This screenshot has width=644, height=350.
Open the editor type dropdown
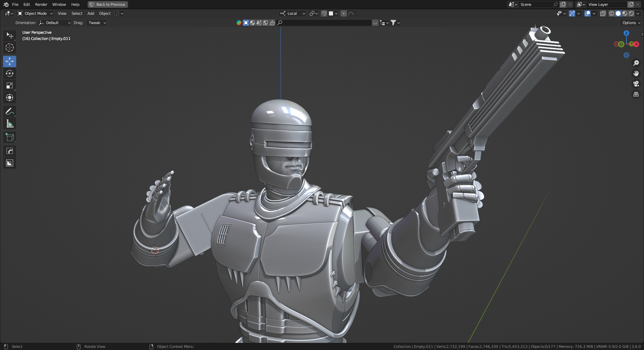(9, 13)
